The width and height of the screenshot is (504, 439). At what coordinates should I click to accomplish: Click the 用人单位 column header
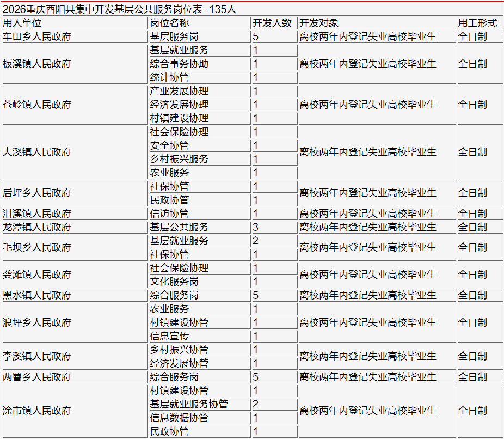pyautogui.click(x=75, y=23)
